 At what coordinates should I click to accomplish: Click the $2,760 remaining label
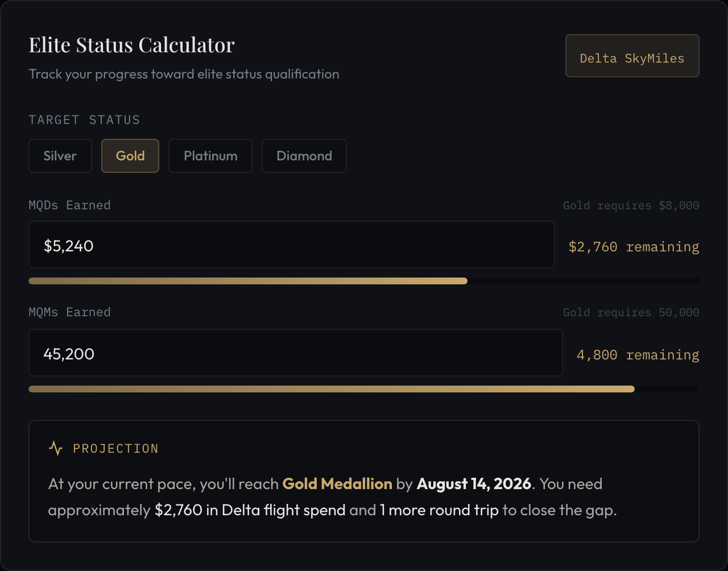coord(633,246)
